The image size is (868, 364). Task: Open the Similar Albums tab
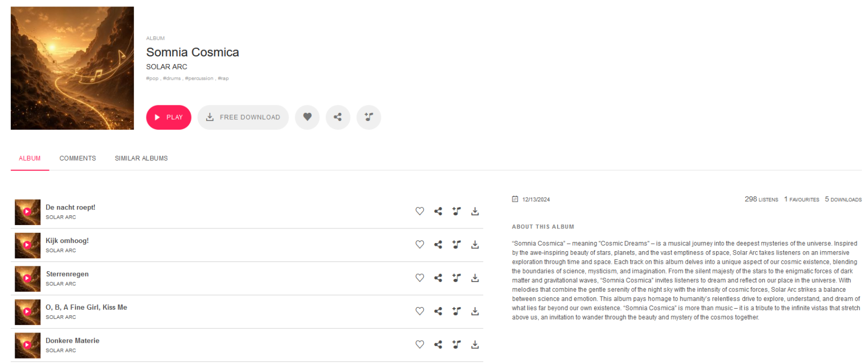pos(141,158)
